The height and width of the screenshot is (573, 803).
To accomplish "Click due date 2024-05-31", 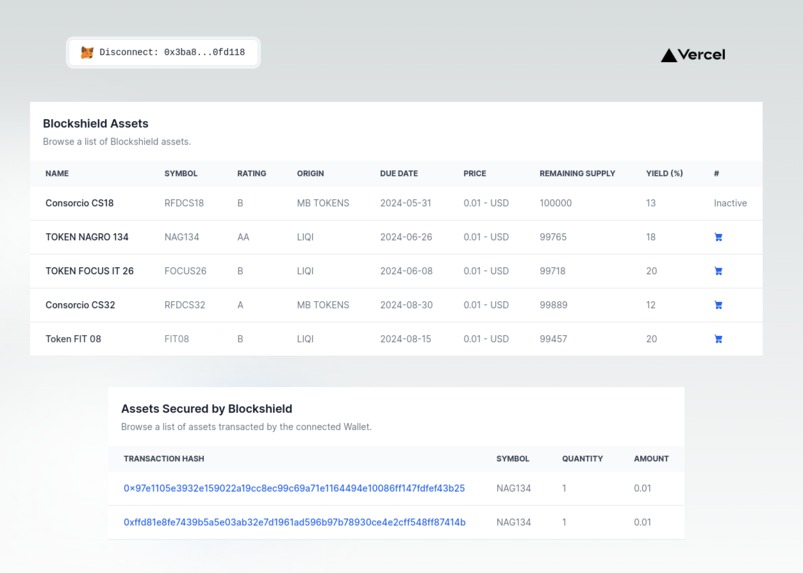I will tap(406, 203).
